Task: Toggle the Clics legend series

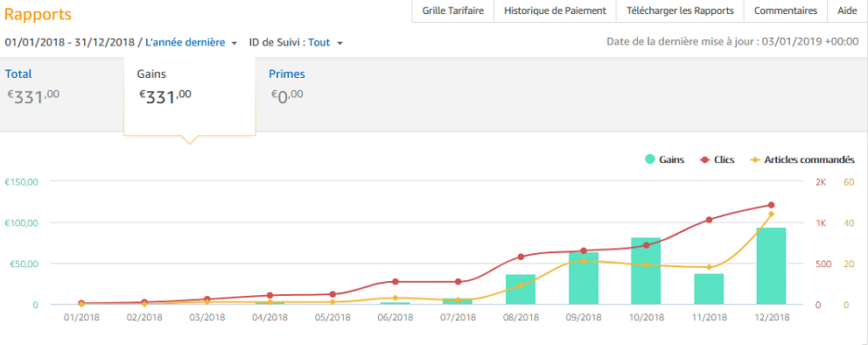Action: click(x=717, y=159)
